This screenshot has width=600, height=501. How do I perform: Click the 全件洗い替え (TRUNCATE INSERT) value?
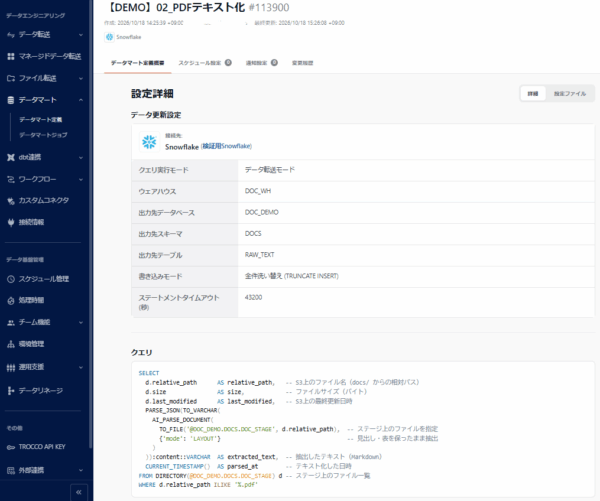[x=292, y=276]
